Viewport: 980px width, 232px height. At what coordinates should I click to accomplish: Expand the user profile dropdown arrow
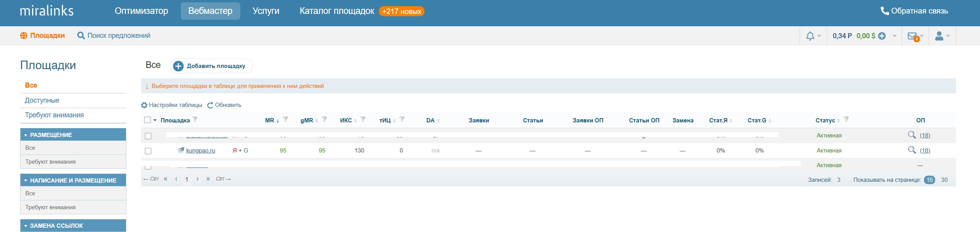(x=948, y=36)
